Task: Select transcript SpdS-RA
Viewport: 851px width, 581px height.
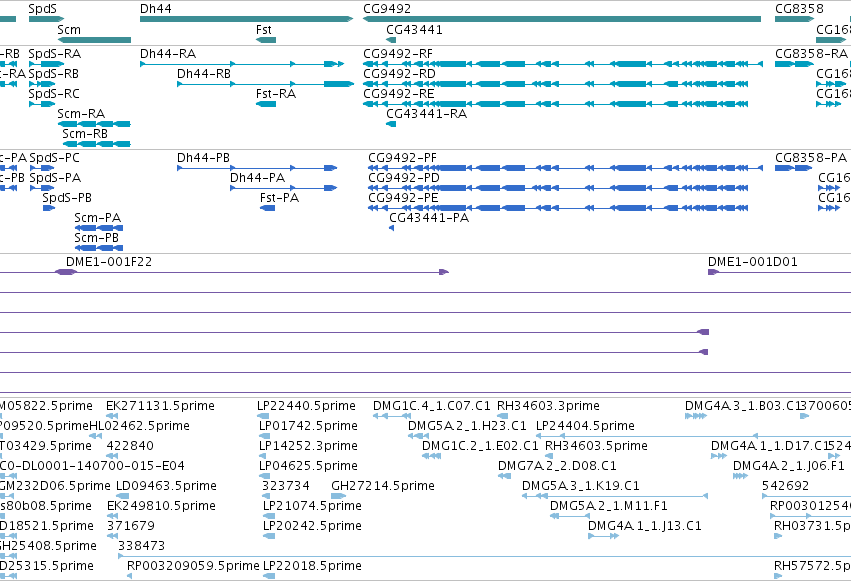Action: coord(46,64)
